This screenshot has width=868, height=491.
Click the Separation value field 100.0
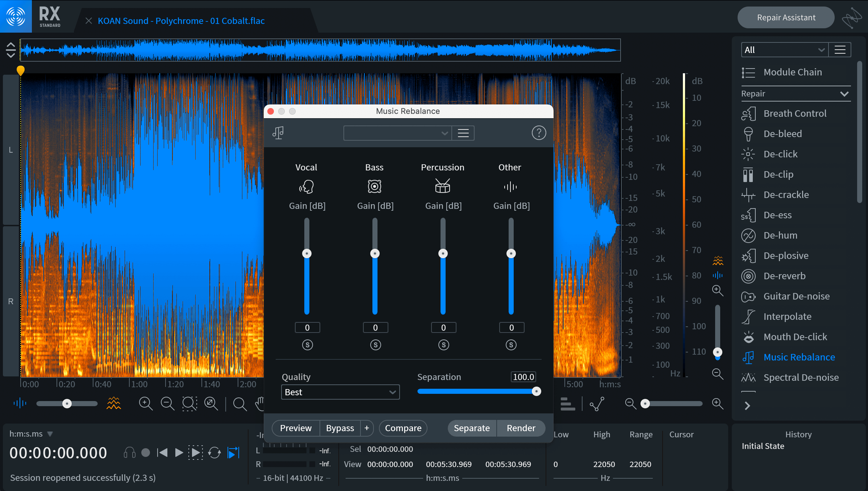pyautogui.click(x=523, y=377)
